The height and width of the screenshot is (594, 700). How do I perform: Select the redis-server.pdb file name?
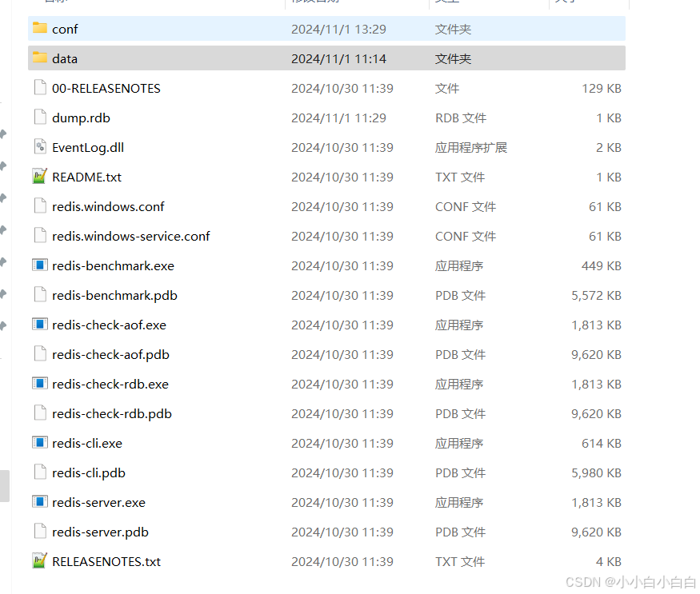click(x=101, y=532)
